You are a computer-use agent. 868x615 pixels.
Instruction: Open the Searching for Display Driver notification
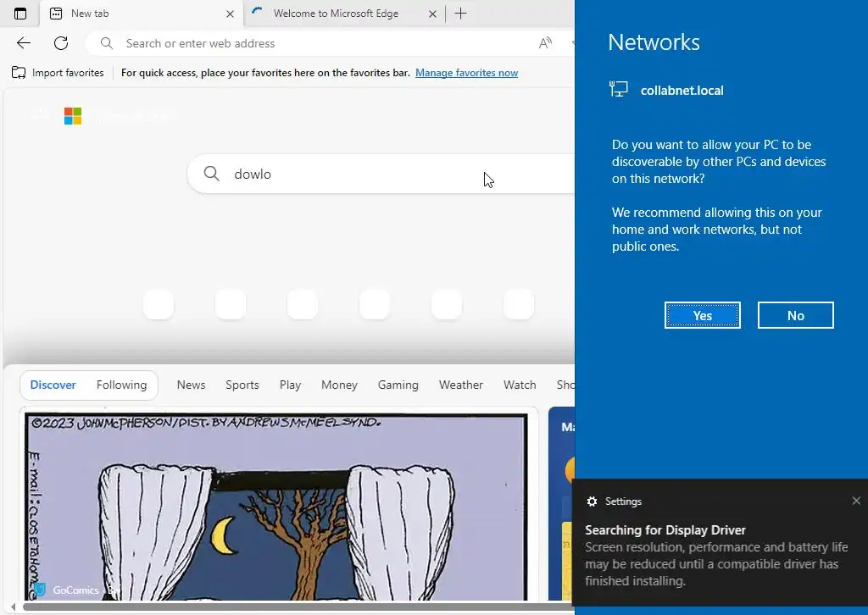(x=720, y=542)
